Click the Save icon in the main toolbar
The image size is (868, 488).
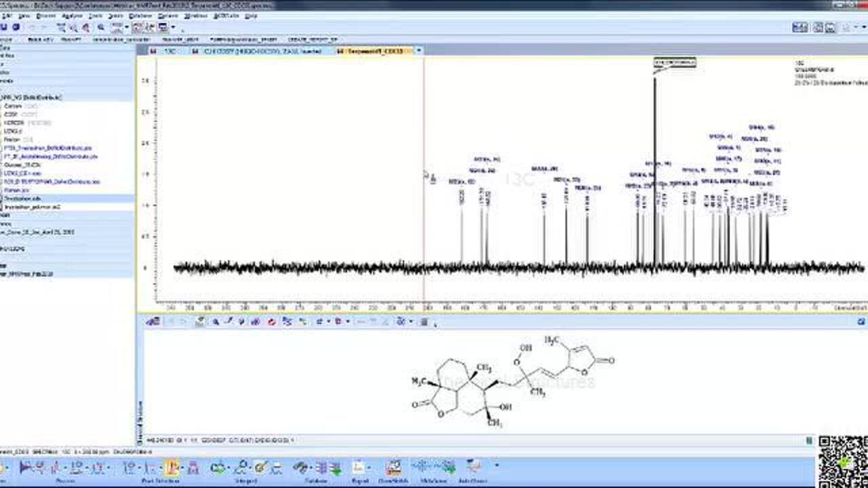point(16,28)
